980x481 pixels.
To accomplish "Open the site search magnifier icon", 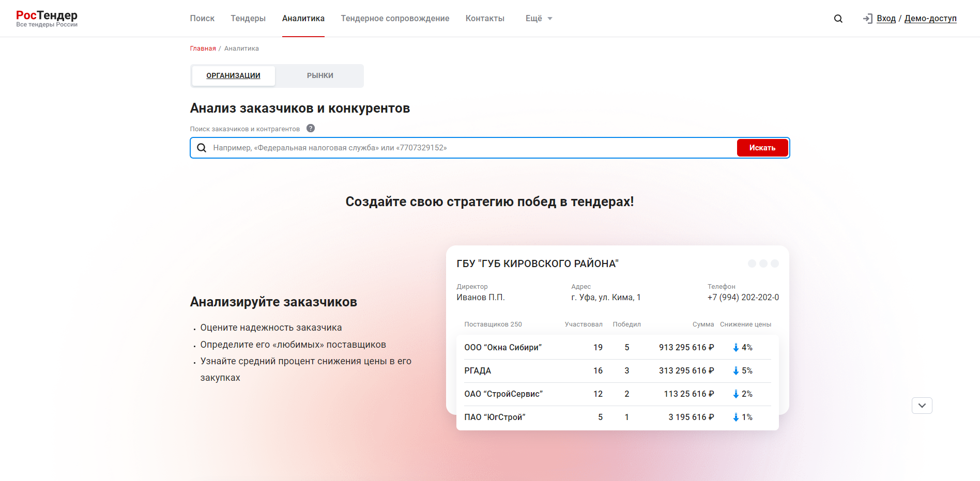I will 838,19.
